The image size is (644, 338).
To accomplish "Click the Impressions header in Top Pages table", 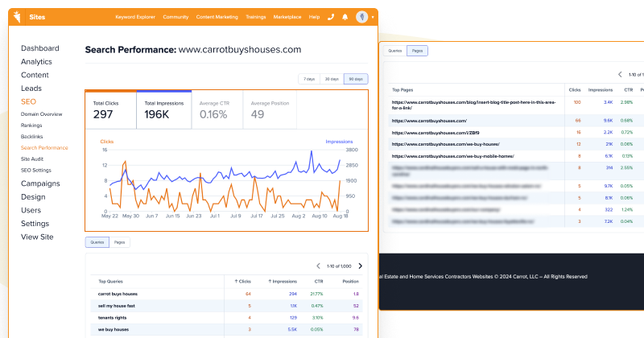I will 600,89.
